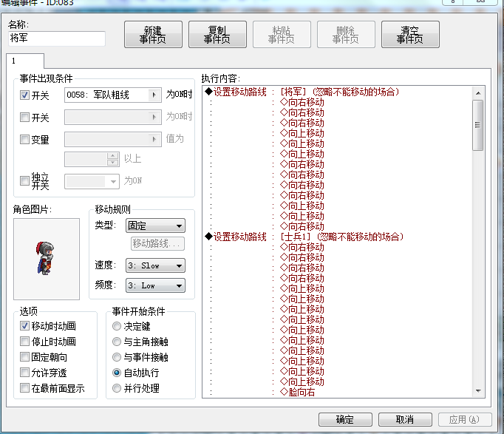The height and width of the screenshot is (434, 504).
Task: Click the 清空事件页 button
Action: coord(410,35)
